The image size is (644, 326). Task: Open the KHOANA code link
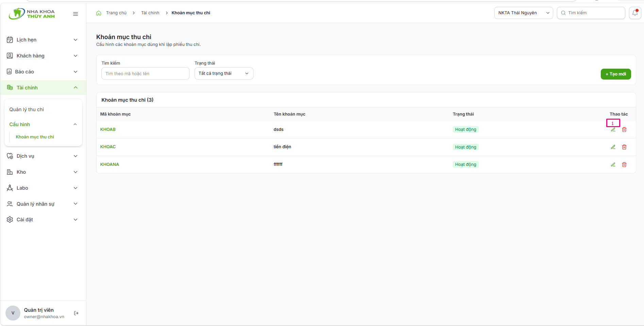pos(110,165)
